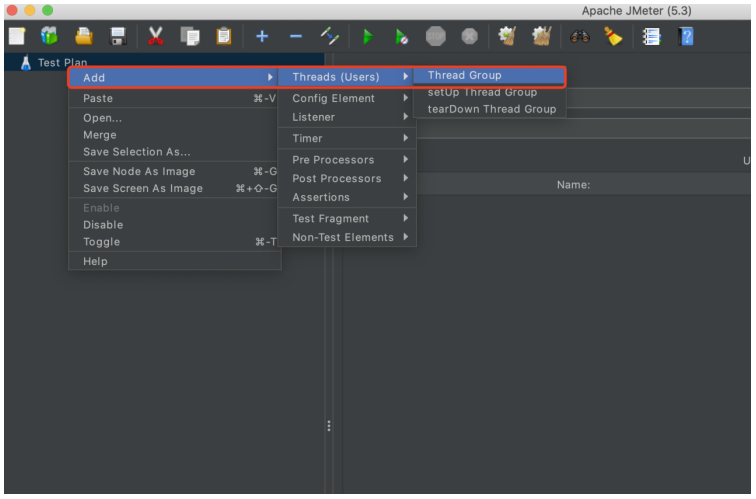
Task: Click the Toggle enable/disable arrows icon
Action: coord(330,36)
